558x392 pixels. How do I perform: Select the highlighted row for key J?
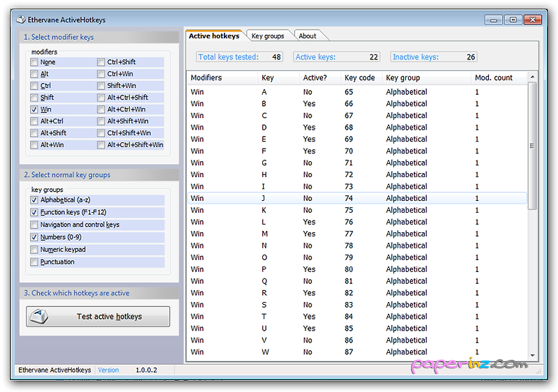point(357,199)
